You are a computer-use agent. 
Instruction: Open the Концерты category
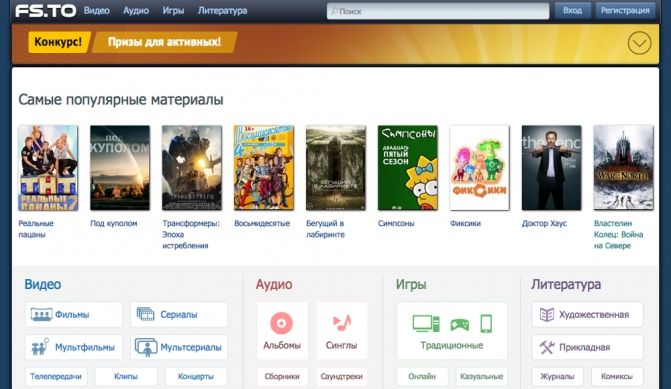[196, 377]
